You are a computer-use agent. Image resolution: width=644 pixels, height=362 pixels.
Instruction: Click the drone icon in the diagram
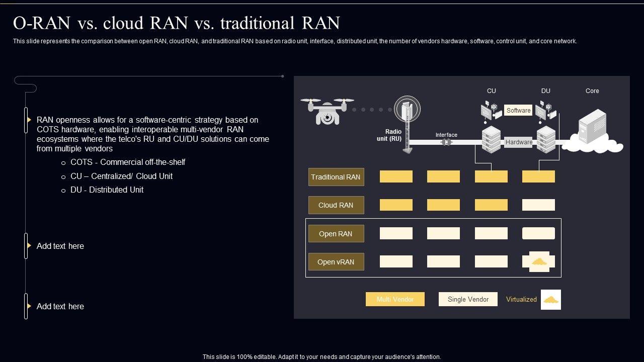tap(327, 111)
